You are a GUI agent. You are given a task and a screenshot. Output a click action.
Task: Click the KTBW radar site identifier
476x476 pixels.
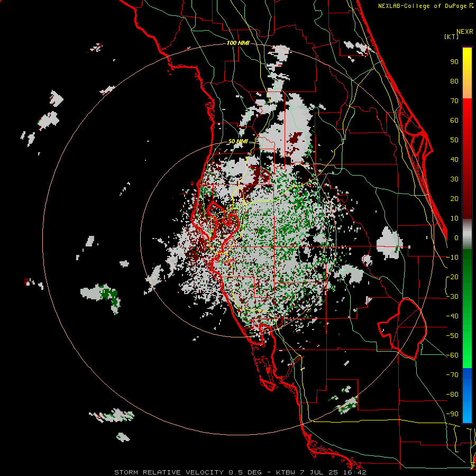[x=286, y=472]
